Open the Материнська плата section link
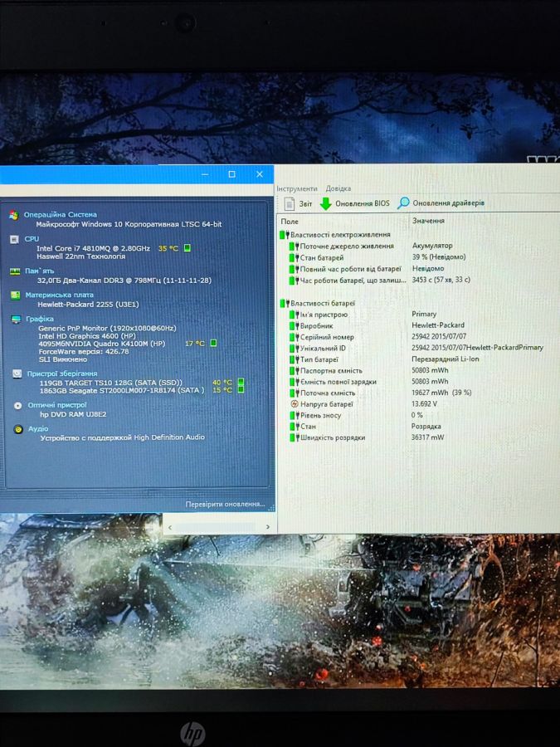Viewport: 560px width, 747px height. tap(60, 295)
